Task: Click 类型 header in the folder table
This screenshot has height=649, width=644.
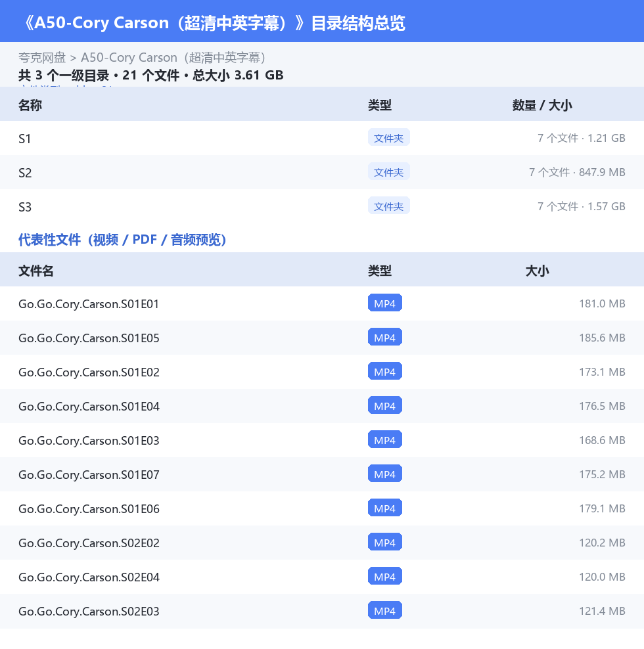Action: [379, 105]
